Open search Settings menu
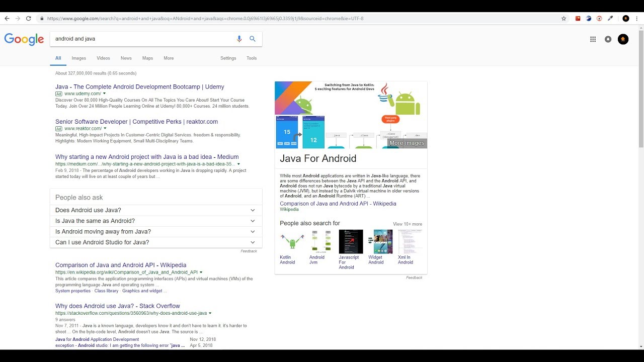 point(228,58)
